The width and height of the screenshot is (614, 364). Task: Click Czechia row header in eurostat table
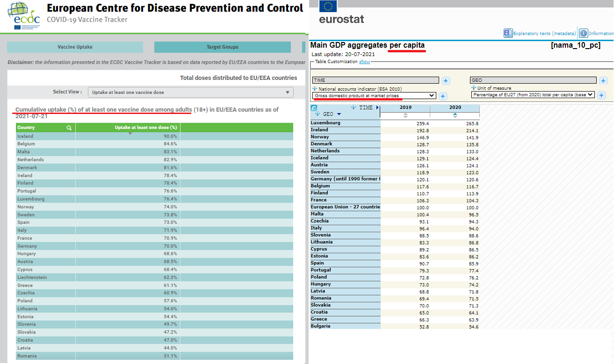coord(345,221)
